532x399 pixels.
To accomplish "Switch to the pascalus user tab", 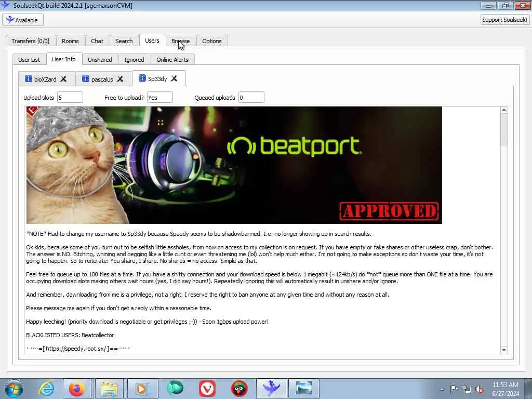I will click(x=103, y=79).
